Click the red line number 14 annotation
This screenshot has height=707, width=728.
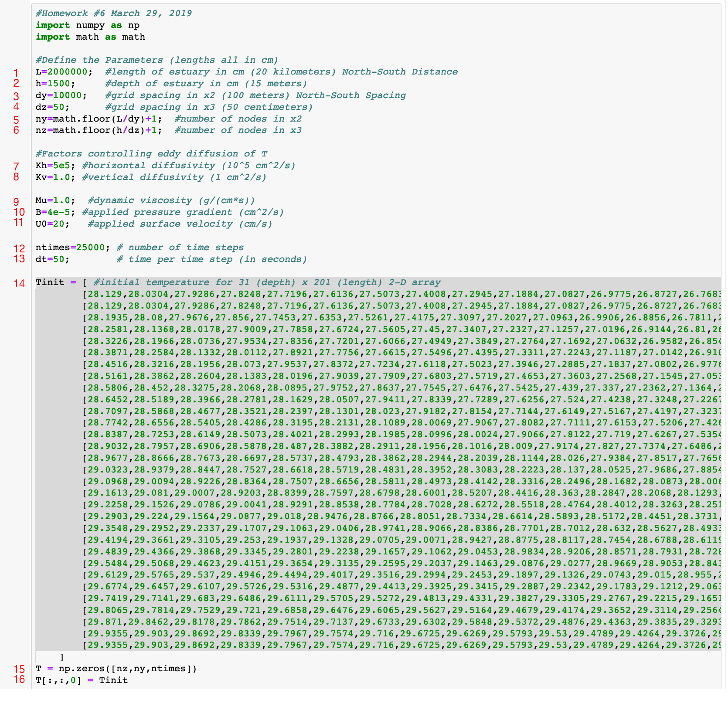tap(19, 283)
